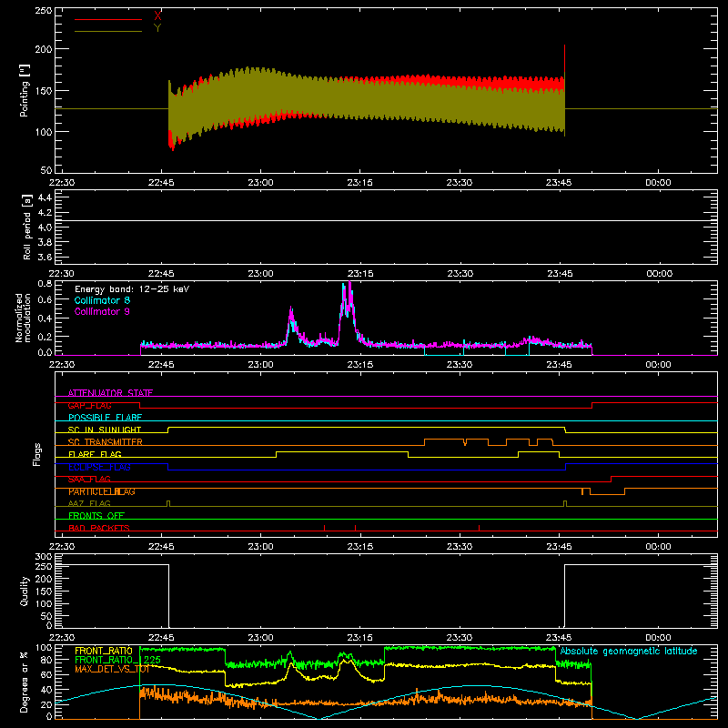The height and width of the screenshot is (728, 728).
Task: Click the olive Y legend label
Action: click(x=157, y=28)
